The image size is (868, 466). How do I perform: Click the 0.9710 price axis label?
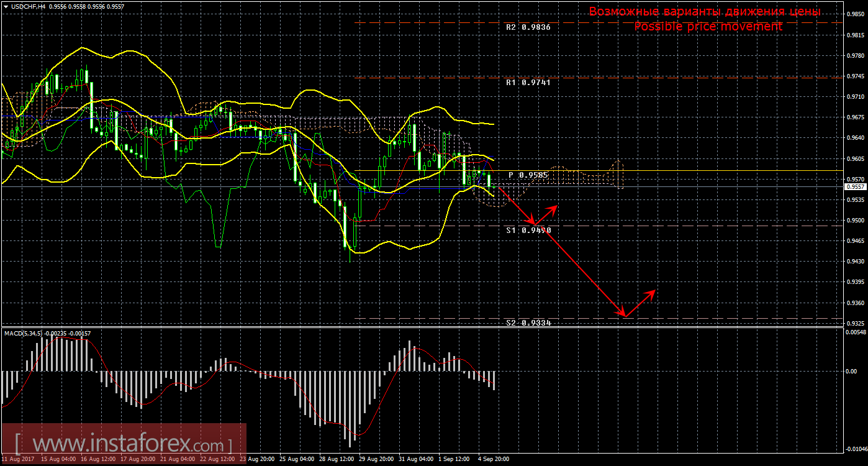(856, 97)
